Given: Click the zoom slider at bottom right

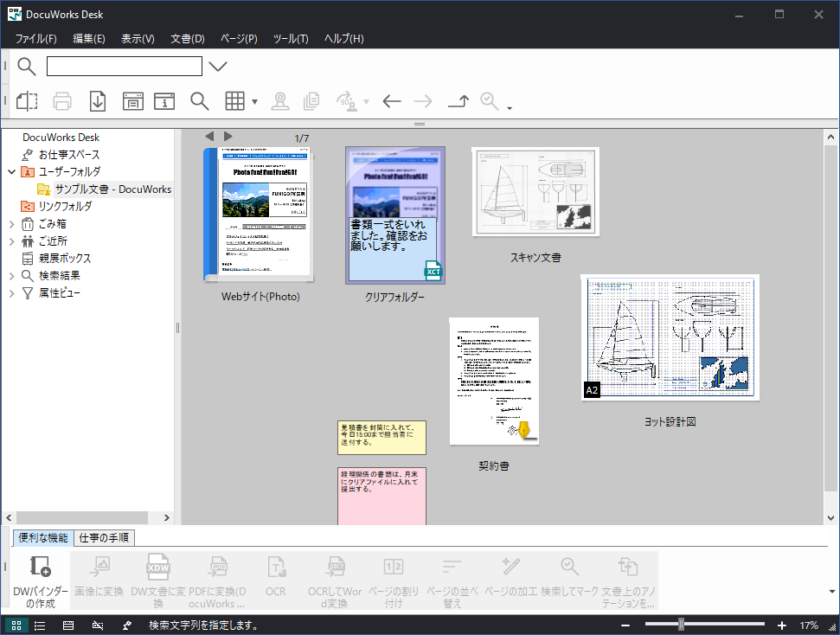Looking at the screenshot, I should (x=683, y=623).
